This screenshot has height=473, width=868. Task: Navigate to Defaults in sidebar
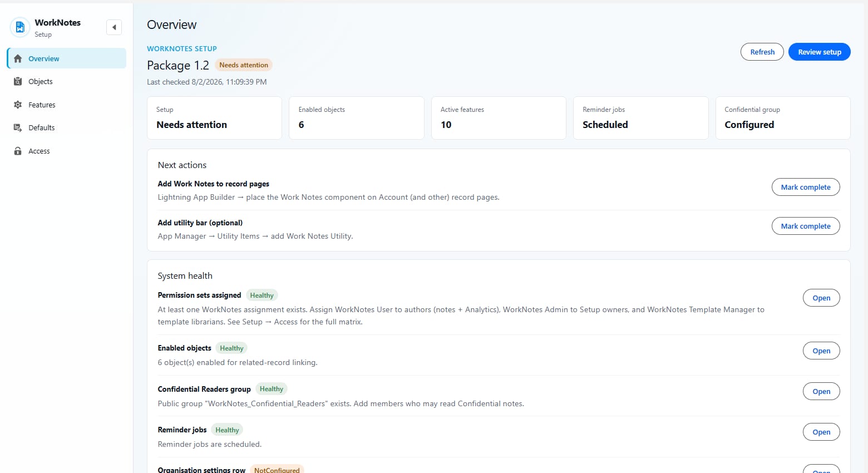pos(67,127)
